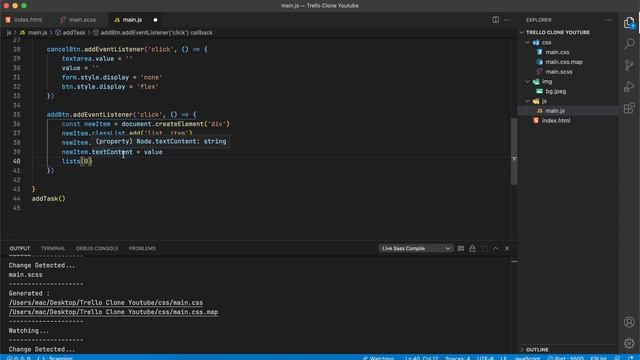Screen dimensions: 640x360
Task: Open index.html in explorer tree
Action: pyautogui.click(x=556, y=120)
